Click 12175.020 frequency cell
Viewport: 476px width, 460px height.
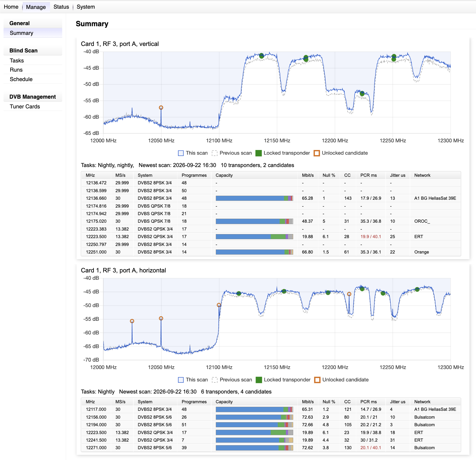click(96, 221)
